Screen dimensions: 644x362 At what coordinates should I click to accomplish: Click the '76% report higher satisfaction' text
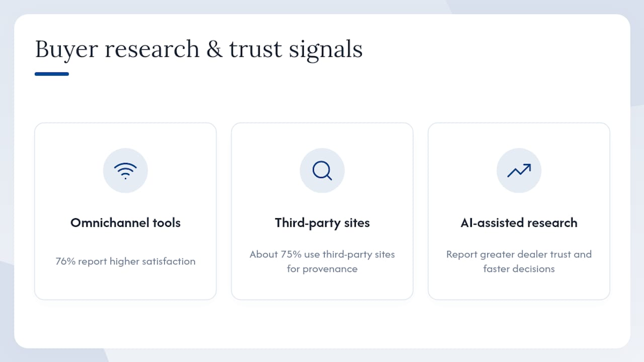[125, 261]
